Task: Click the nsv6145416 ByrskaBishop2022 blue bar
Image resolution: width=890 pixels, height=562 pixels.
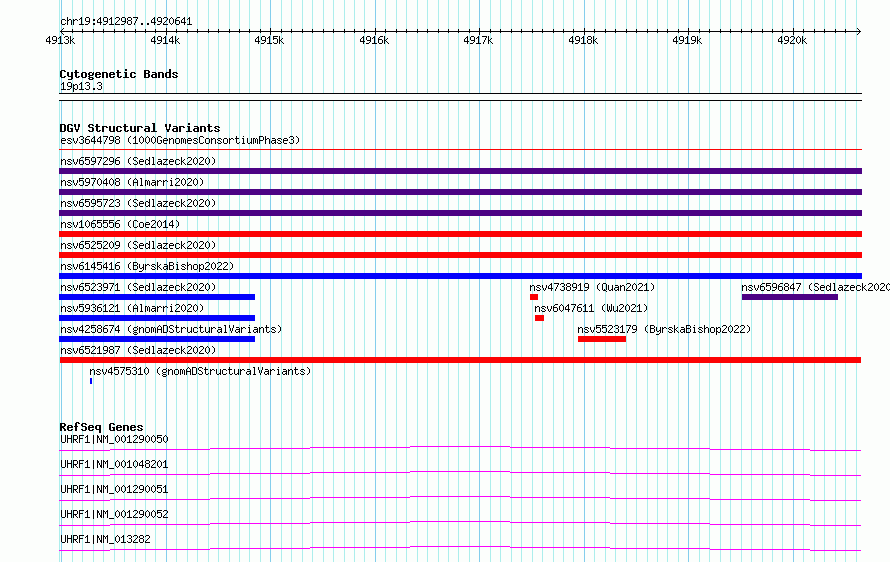Action: 460,276
